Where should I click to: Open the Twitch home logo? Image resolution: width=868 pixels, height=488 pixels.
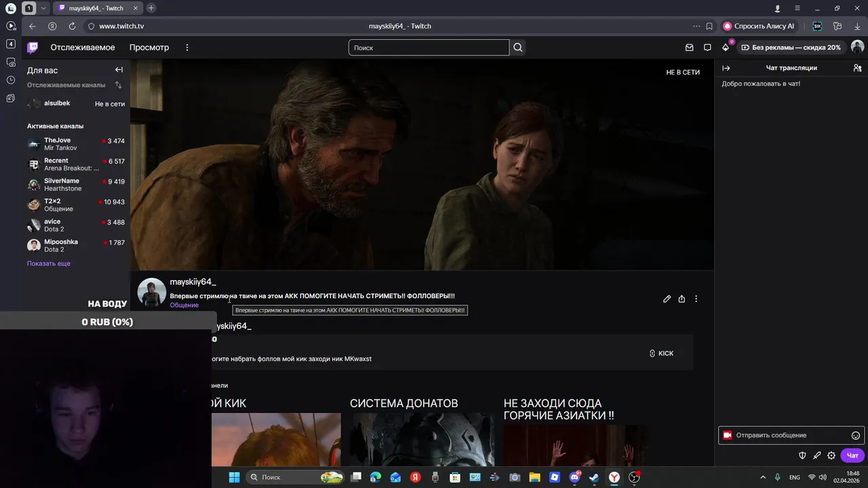[x=33, y=47]
